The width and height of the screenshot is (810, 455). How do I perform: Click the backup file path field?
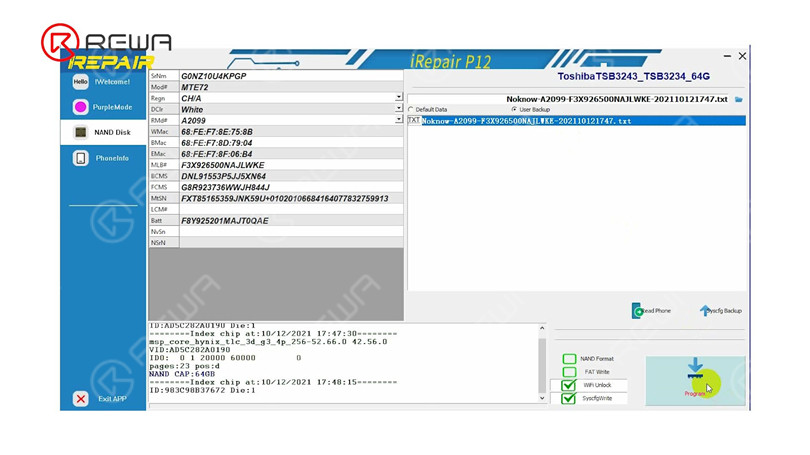click(569, 99)
